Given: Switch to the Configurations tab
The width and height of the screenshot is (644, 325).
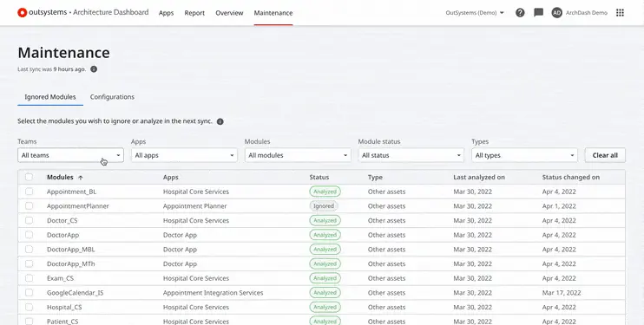Looking at the screenshot, I should coord(112,97).
